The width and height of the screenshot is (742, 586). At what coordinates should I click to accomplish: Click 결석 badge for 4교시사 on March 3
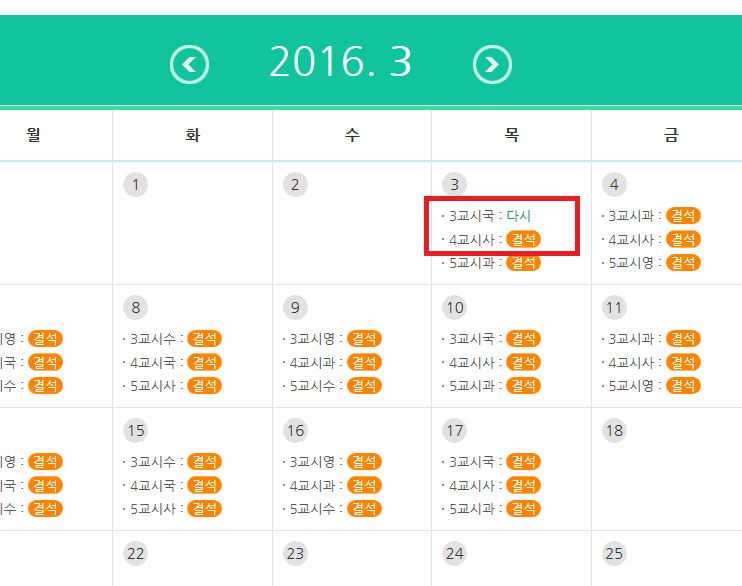click(x=523, y=239)
